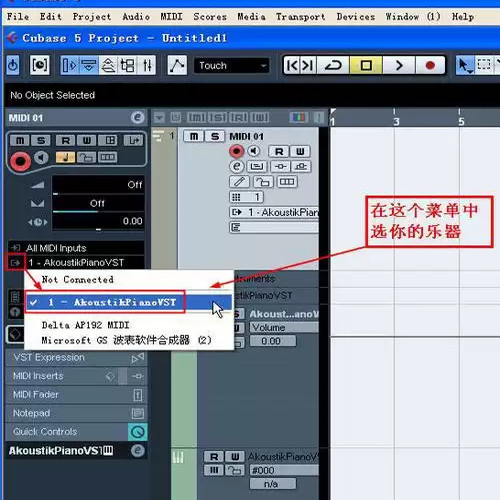The width and height of the screenshot is (500, 500).
Task: Select 1 - AkoustikPianoVST in the popup menu
Action: pos(129,302)
